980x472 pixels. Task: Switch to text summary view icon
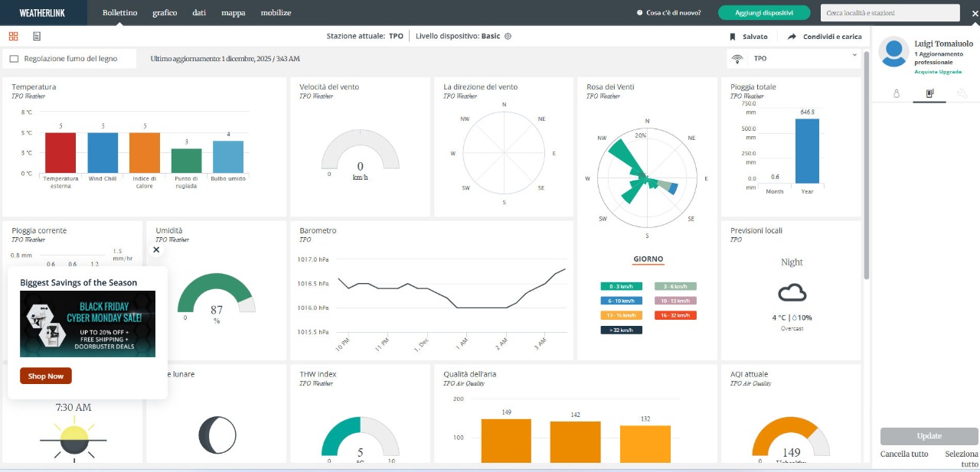37,36
